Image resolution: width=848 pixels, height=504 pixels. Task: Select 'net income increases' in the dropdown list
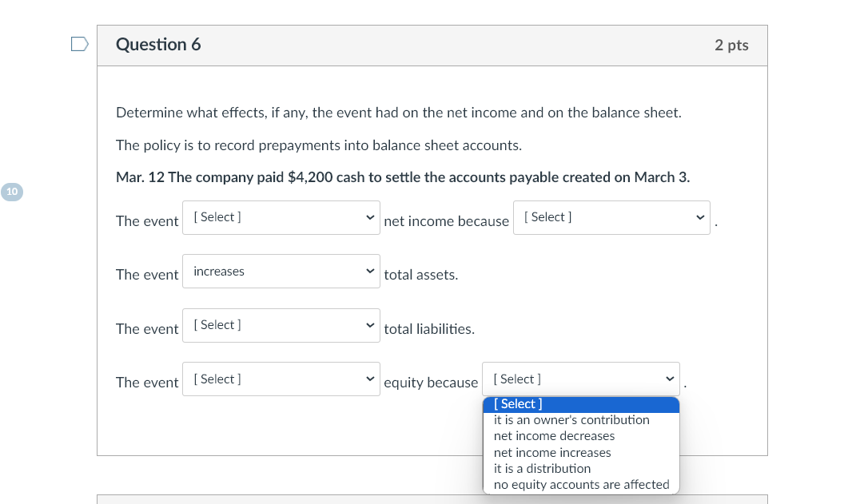551,452
